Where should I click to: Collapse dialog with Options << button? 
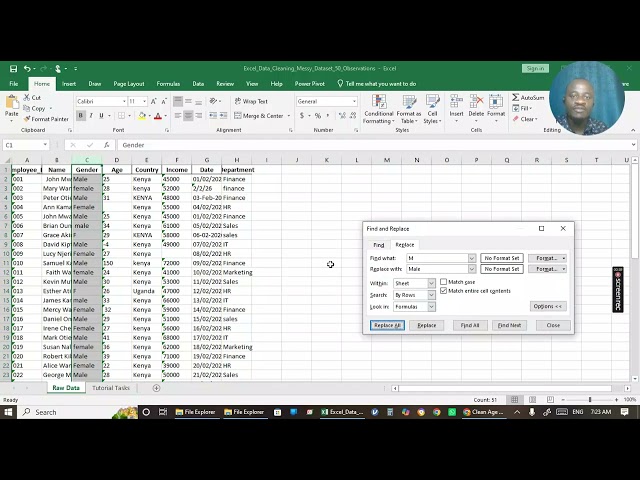pyautogui.click(x=548, y=306)
